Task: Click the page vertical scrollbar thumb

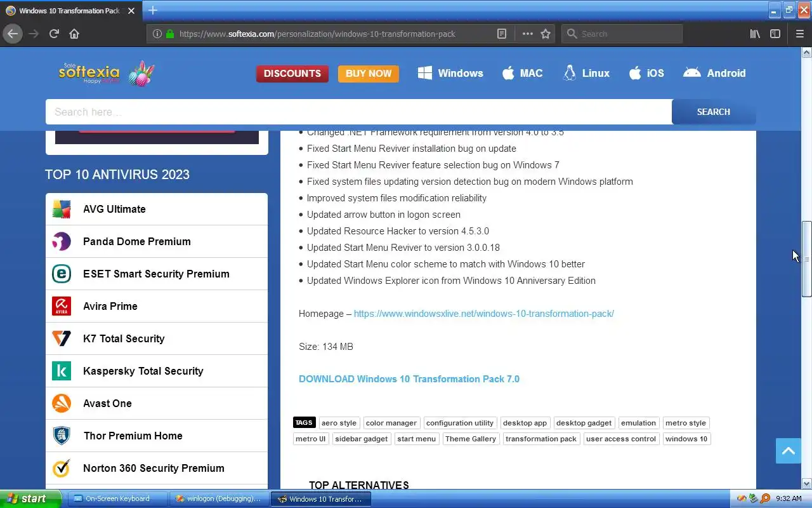Action: click(x=806, y=258)
